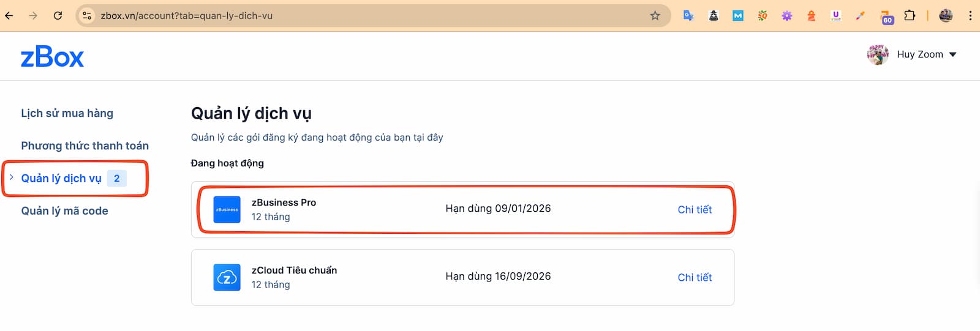The image size is (980, 331).
Task: Click the page subtitle about active subscriptions
Action: coord(317,138)
